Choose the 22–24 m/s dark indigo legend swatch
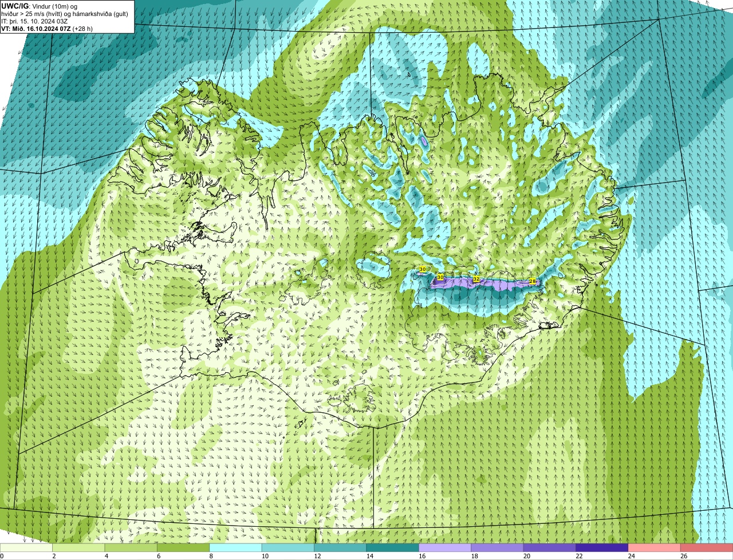The height and width of the screenshot is (560, 733). coord(602,547)
